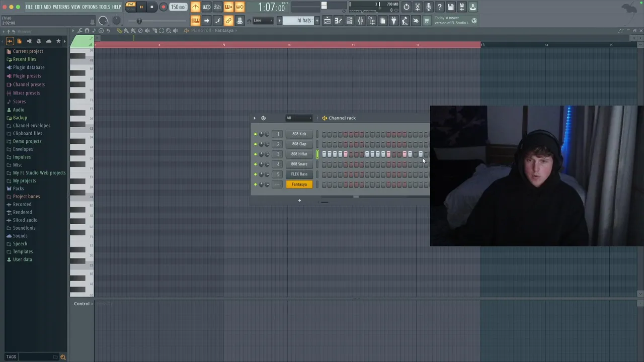644x362 pixels.
Task: Toggle loop recording button
Action: [x=239, y=7]
